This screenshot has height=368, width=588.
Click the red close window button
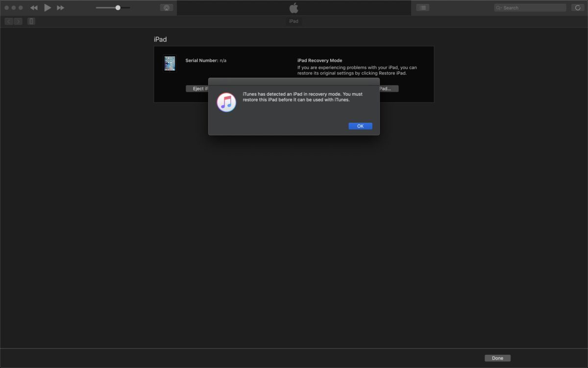pyautogui.click(x=7, y=8)
